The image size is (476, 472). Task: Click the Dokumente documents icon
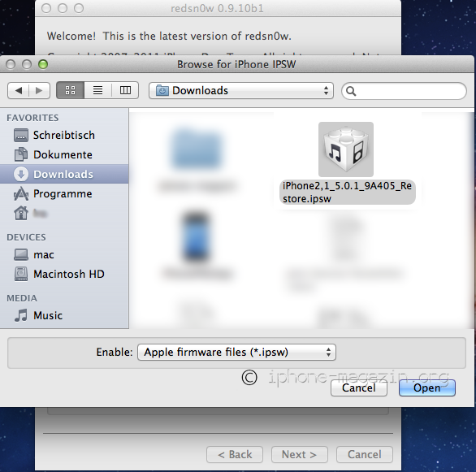pyautogui.click(x=21, y=154)
